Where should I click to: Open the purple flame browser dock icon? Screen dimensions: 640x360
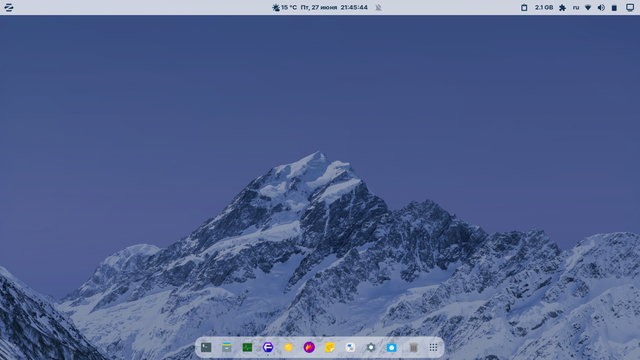click(x=309, y=347)
